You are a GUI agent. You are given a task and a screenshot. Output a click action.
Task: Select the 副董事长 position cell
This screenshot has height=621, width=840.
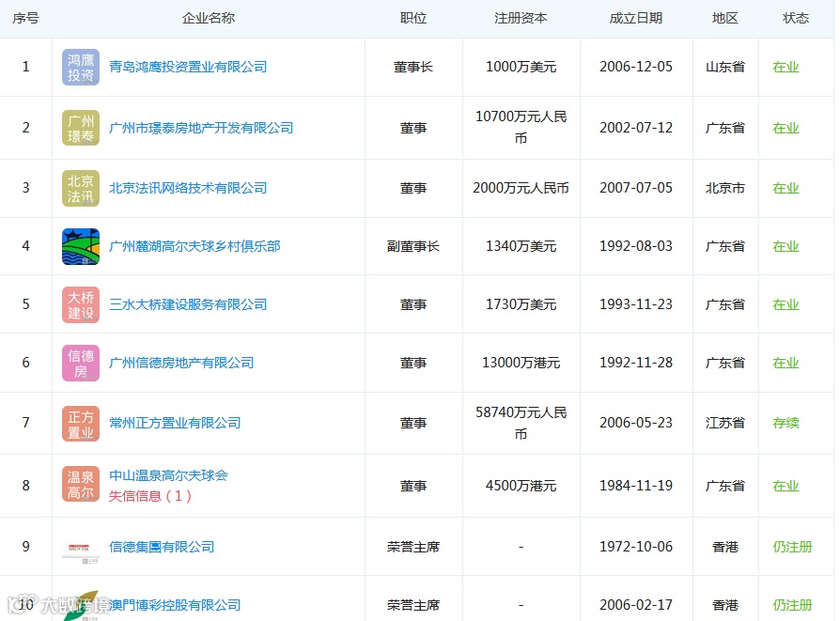413,246
